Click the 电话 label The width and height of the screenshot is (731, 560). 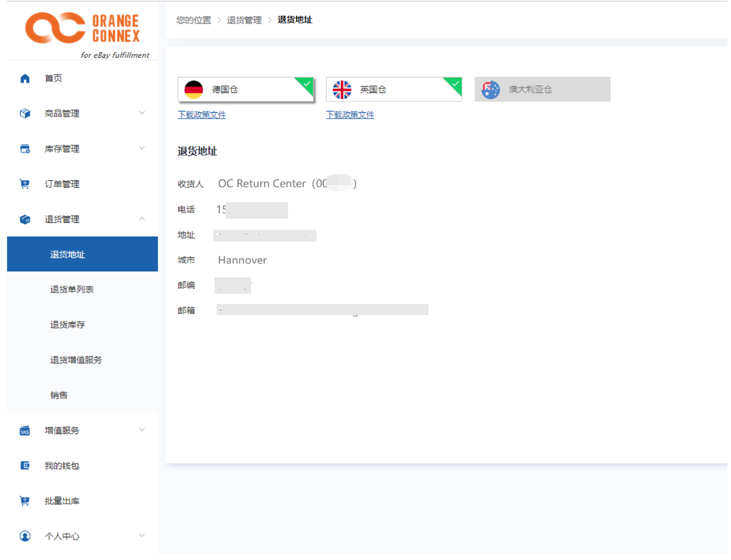coord(186,210)
